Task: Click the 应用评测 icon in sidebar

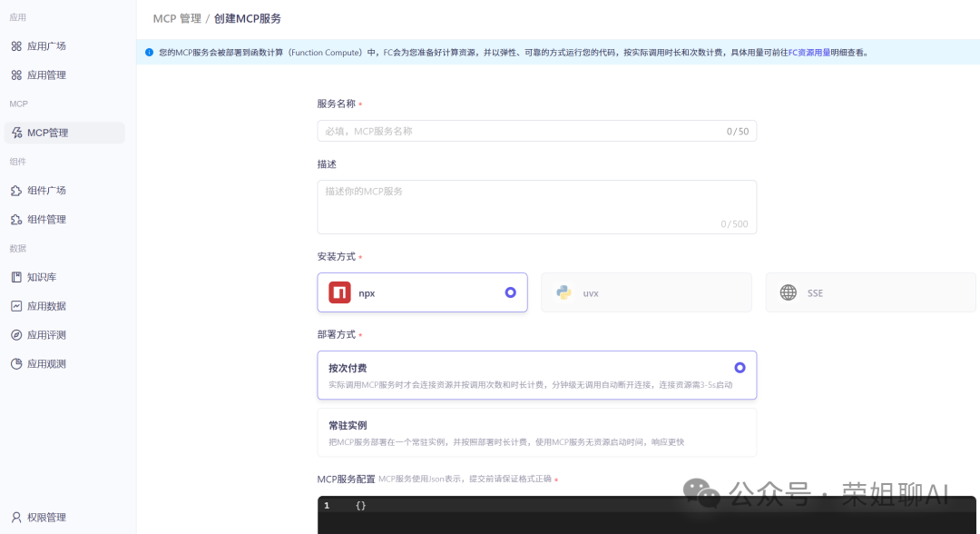Action: [x=18, y=334]
